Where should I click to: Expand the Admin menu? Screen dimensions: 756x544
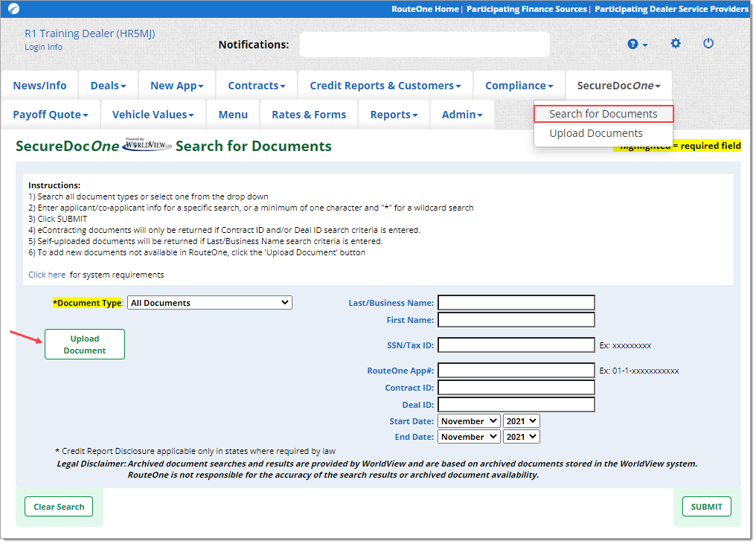[x=462, y=115]
